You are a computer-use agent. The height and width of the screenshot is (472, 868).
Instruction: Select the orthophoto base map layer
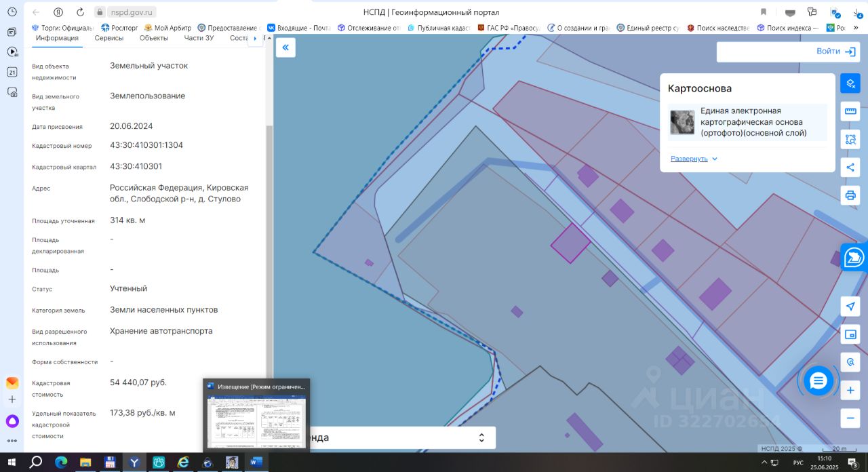[x=748, y=122]
